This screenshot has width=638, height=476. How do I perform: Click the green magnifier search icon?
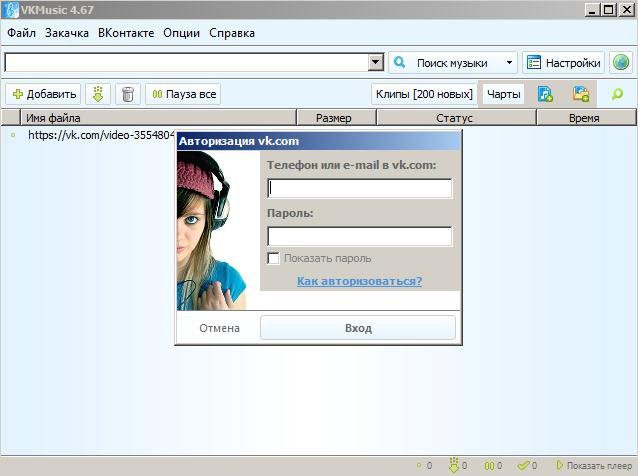pyautogui.click(x=617, y=94)
